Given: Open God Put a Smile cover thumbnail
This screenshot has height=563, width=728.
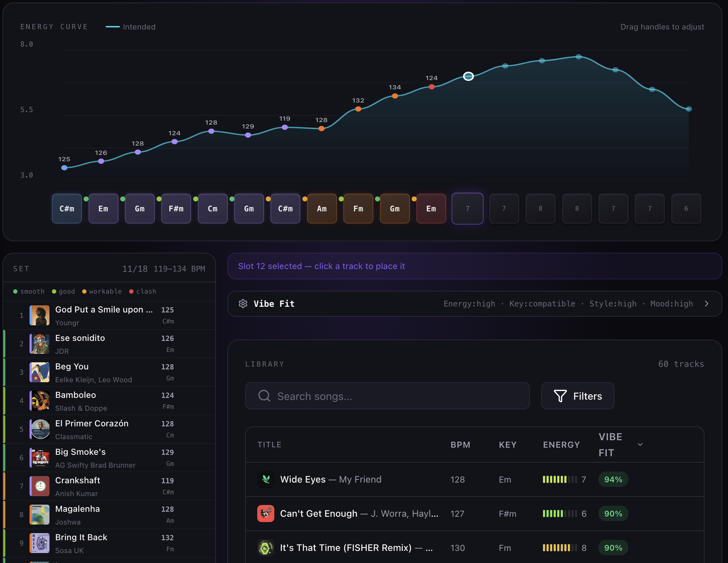Looking at the screenshot, I should (x=39, y=315).
